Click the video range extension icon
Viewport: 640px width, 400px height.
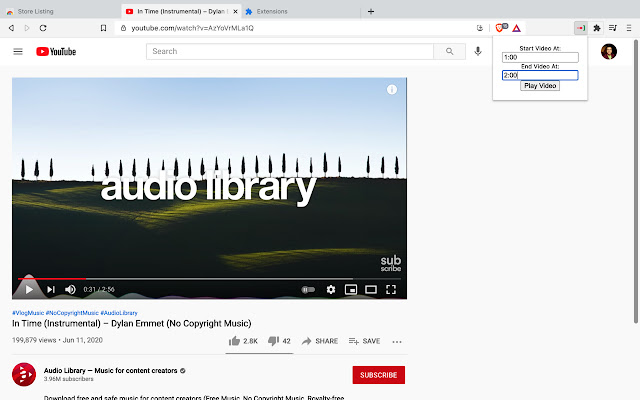click(x=580, y=28)
